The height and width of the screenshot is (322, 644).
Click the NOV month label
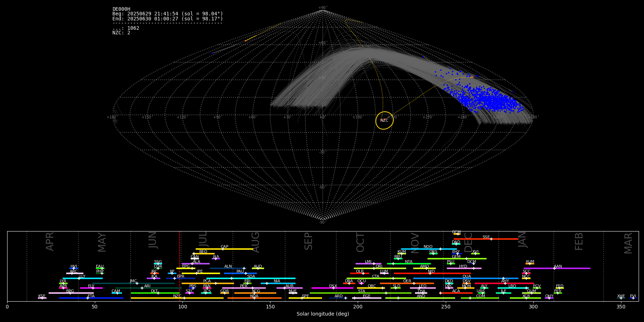415,243
